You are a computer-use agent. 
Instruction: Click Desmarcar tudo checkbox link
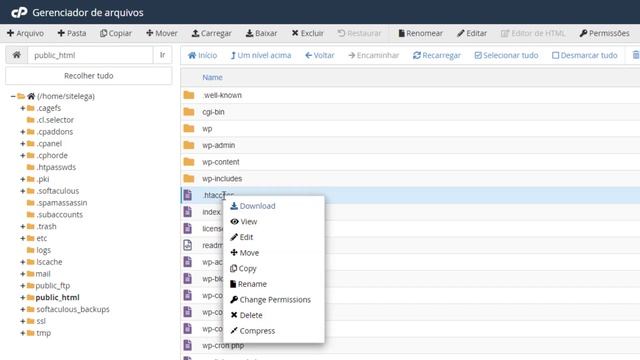pyautogui.click(x=584, y=56)
